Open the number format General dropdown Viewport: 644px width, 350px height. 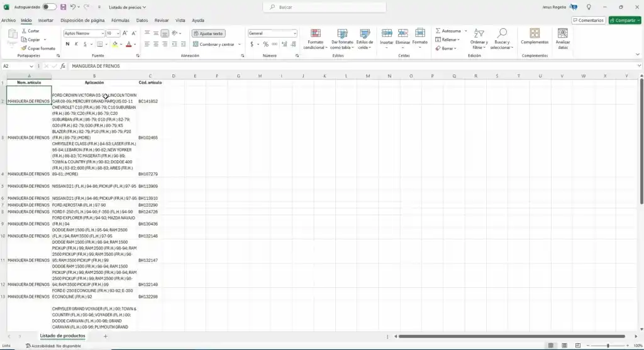(x=294, y=33)
